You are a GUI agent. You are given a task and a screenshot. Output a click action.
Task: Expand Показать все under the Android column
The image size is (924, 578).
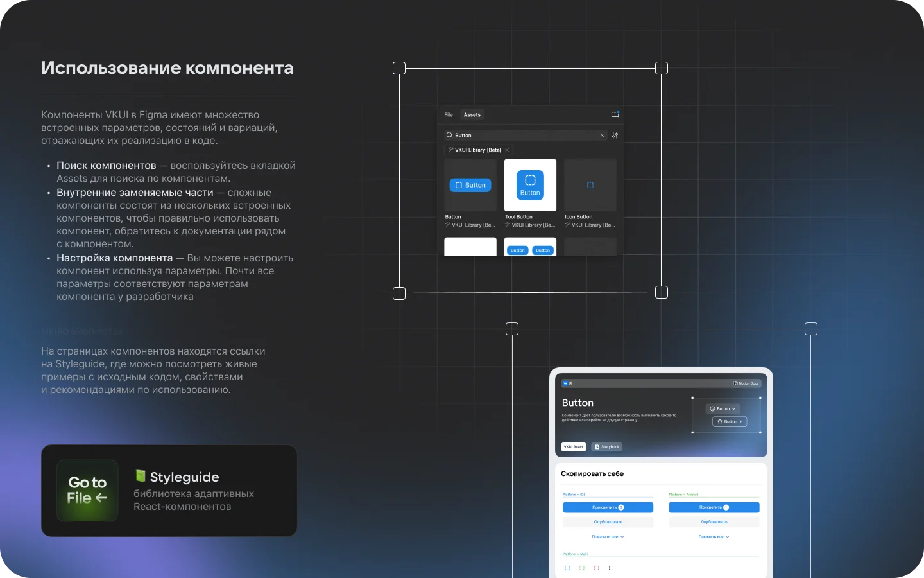tap(714, 536)
